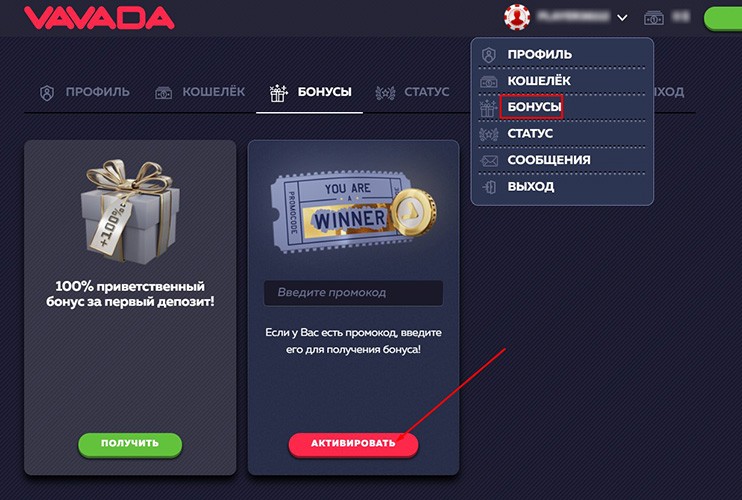Click the laurel stars icon beside СТАТУС tab
Screen dimensions: 742x500
385,93
